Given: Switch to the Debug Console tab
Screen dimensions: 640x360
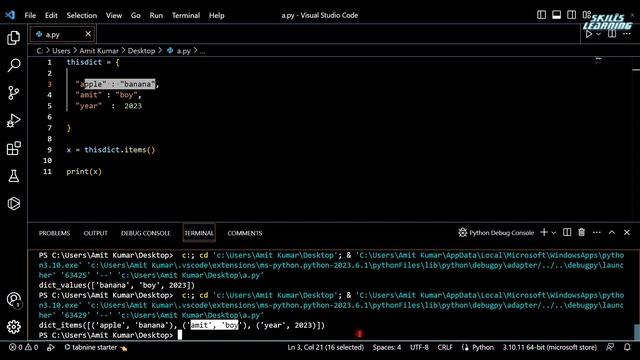Looking at the screenshot, I should [145, 233].
